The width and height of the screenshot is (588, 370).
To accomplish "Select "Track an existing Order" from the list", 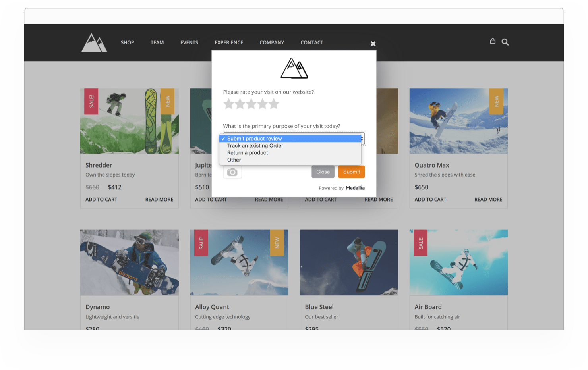I will (255, 145).
